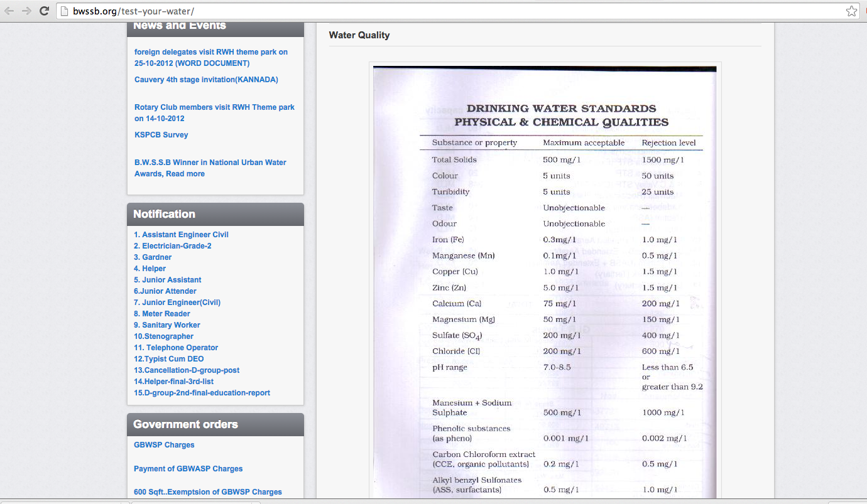Click the page icon in address bar
Image resolution: width=867 pixels, height=504 pixels.
(x=64, y=11)
